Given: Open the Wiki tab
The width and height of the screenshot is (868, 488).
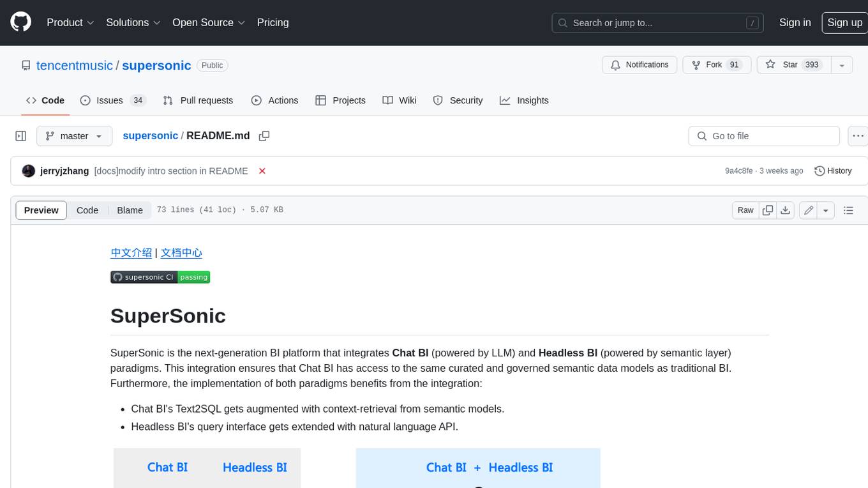Looking at the screenshot, I should (x=400, y=100).
